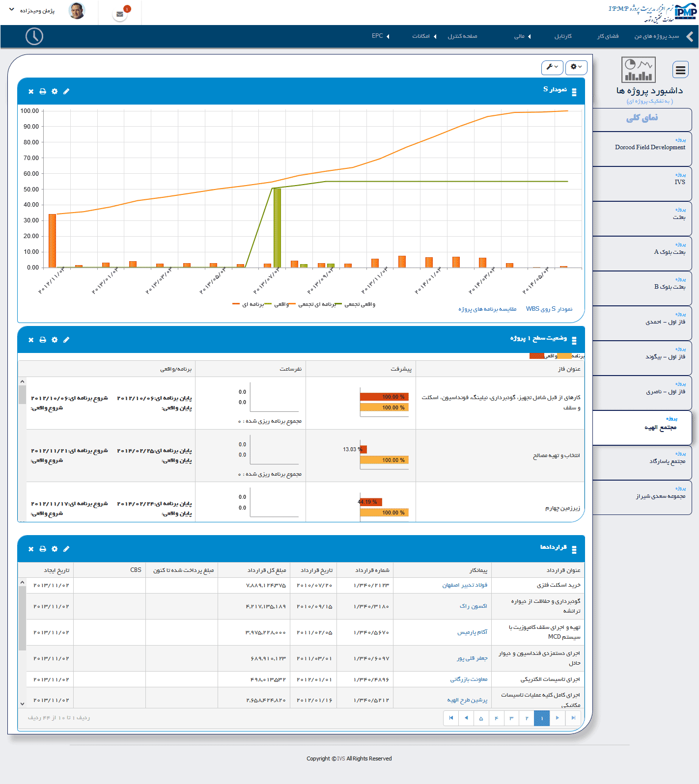Open the کارتابل menu item
The width and height of the screenshot is (699, 784).
[x=563, y=36]
